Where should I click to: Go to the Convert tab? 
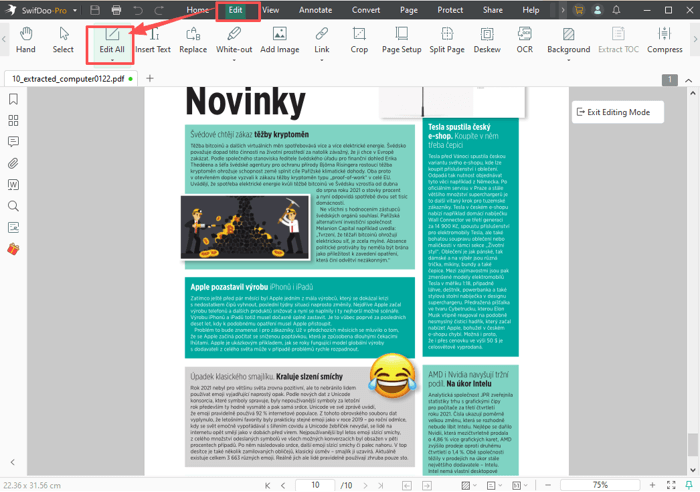366,10
